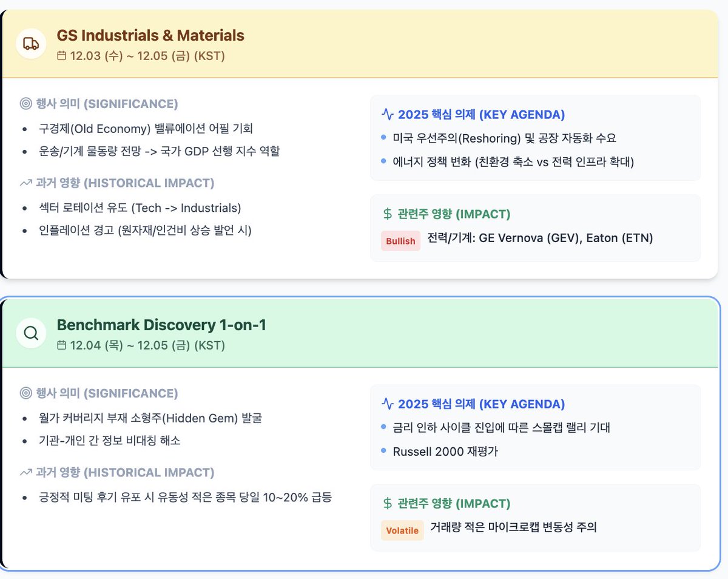Click the GS Industrials 관련주 영향 (IMPACT) heading

click(454, 214)
